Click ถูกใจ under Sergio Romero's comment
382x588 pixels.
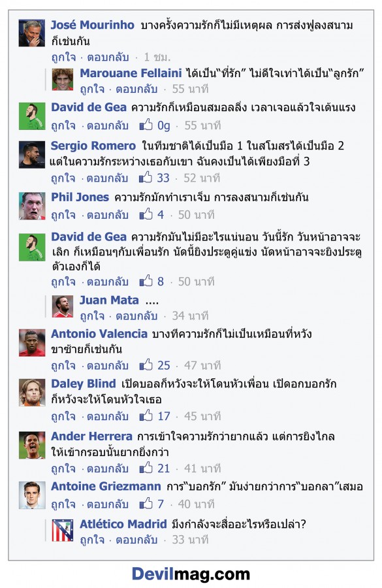(x=63, y=178)
